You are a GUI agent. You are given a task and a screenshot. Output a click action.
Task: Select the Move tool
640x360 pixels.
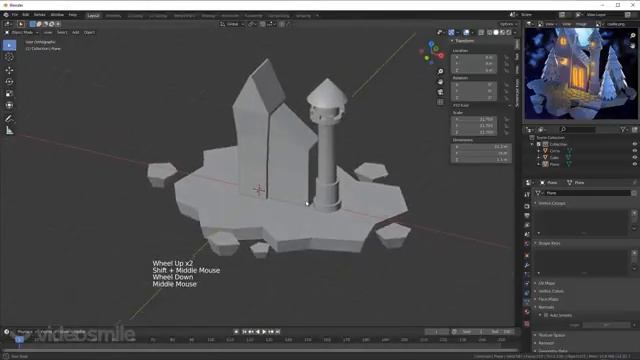click(x=9, y=70)
